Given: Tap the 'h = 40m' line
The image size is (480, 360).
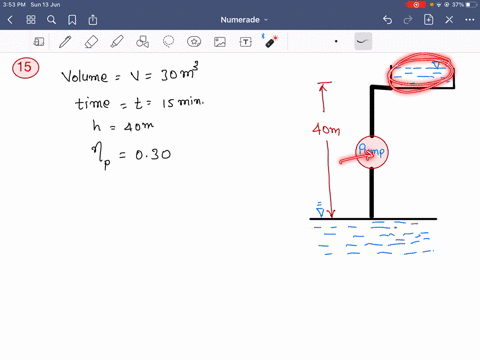Looking at the screenshot, I should [123, 126].
